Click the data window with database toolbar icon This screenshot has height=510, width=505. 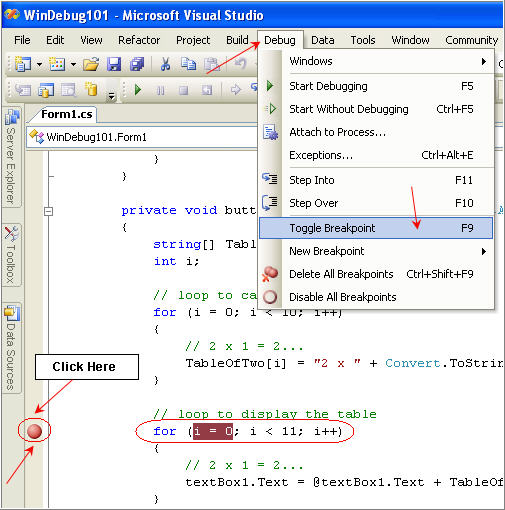point(46,90)
